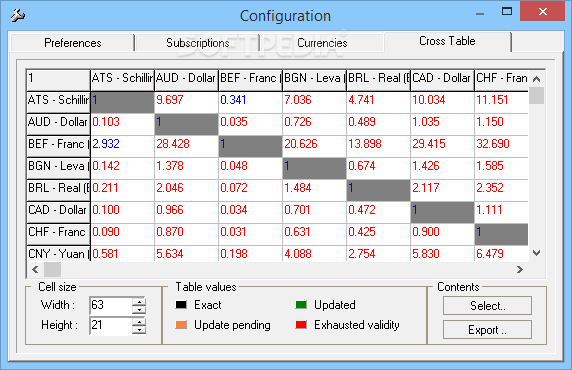Screen dimensions: 572x370
Task: Select the cell with value 6.479
Action: [502, 254]
